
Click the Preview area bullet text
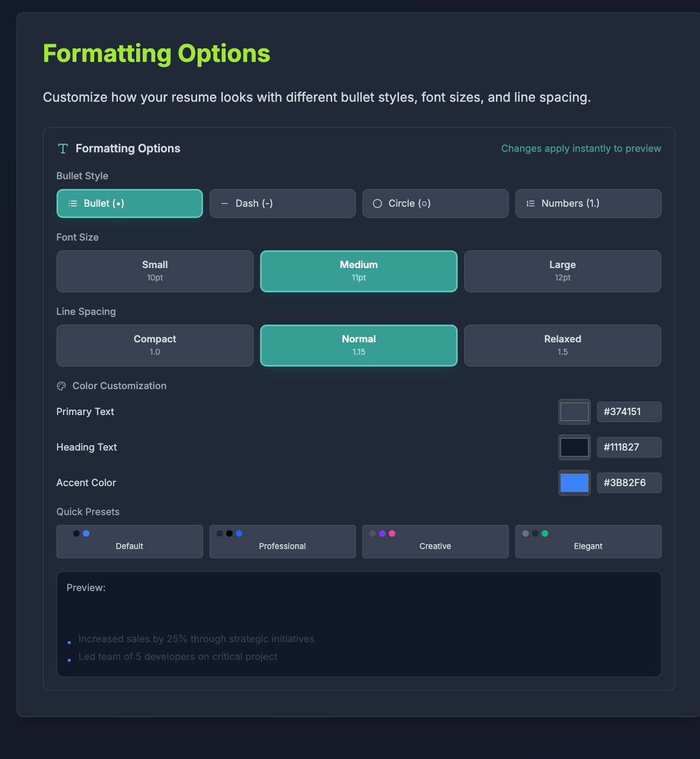pos(196,639)
